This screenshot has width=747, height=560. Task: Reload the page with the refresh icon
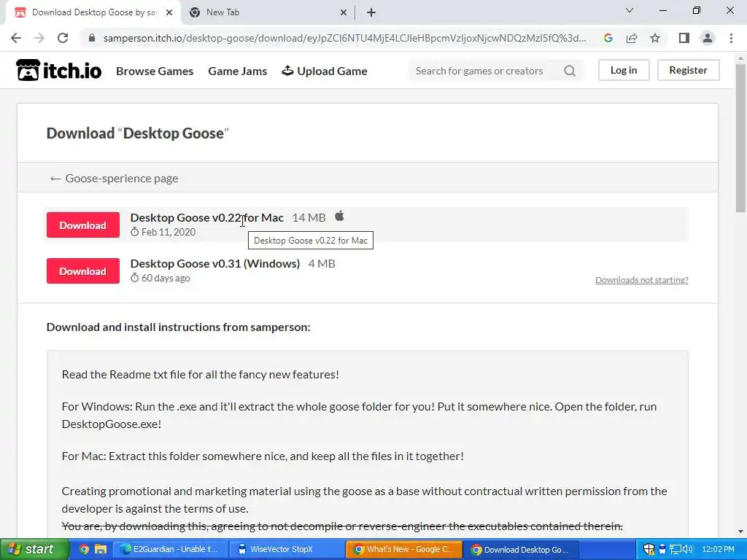(x=63, y=38)
